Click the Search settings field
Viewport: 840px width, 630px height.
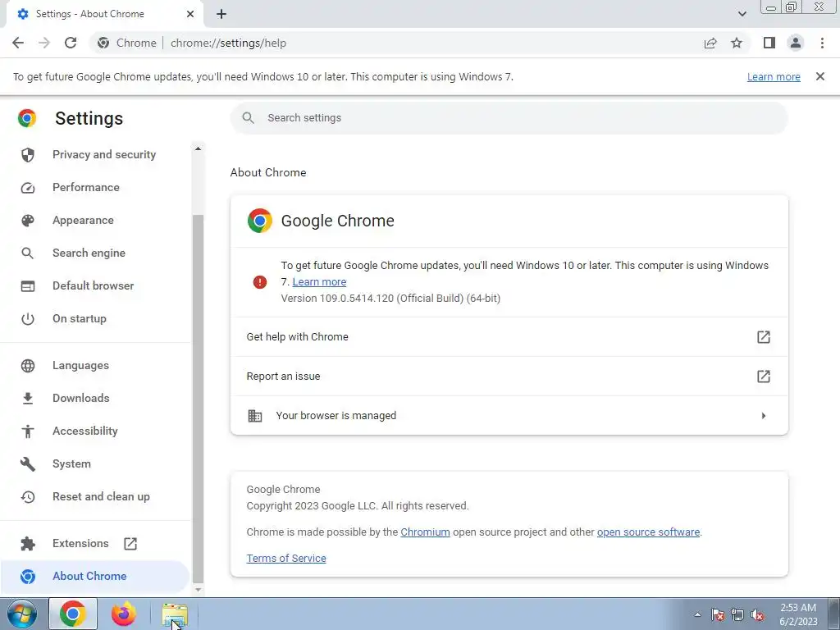click(509, 118)
